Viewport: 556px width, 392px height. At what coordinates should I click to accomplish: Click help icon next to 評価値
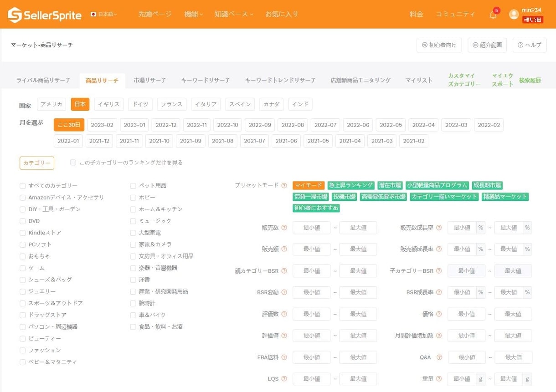pos(284,336)
